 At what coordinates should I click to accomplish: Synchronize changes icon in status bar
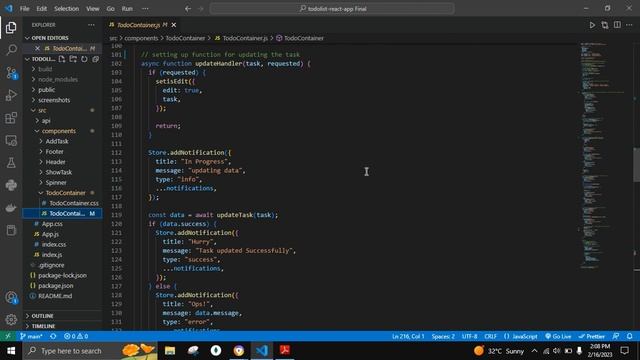point(53,336)
